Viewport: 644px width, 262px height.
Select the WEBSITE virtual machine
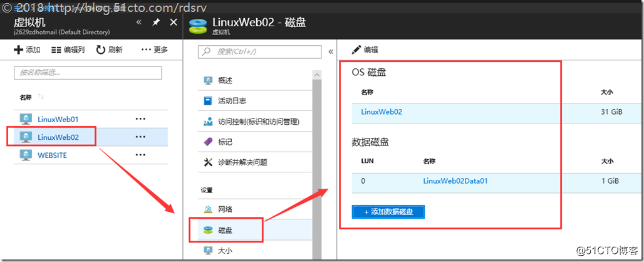(52, 155)
